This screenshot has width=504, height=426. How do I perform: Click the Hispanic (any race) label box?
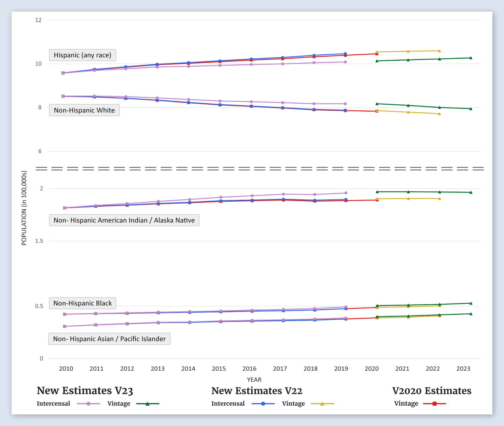(x=83, y=55)
